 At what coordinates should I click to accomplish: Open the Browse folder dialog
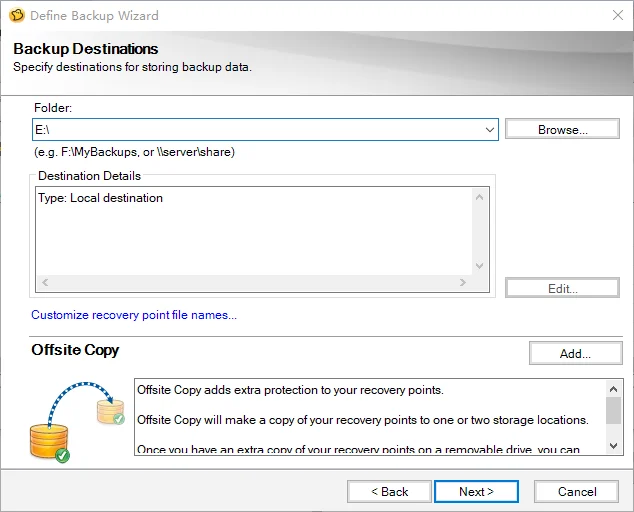(x=562, y=129)
